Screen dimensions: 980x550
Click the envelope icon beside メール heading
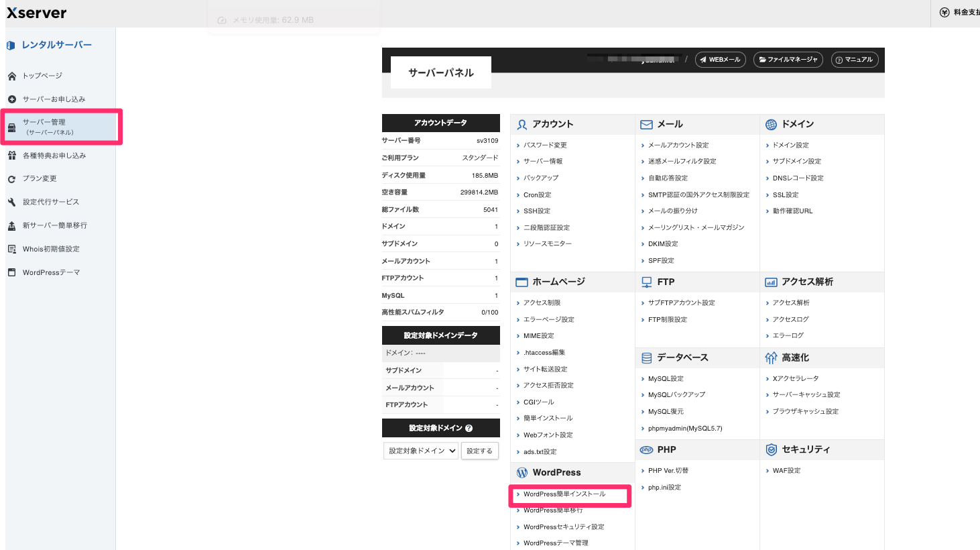click(646, 124)
